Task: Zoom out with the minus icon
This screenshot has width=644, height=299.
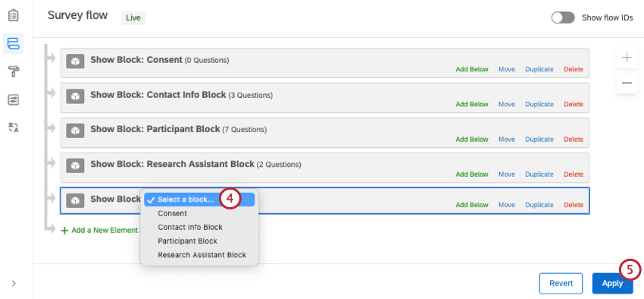Action: pos(627,83)
